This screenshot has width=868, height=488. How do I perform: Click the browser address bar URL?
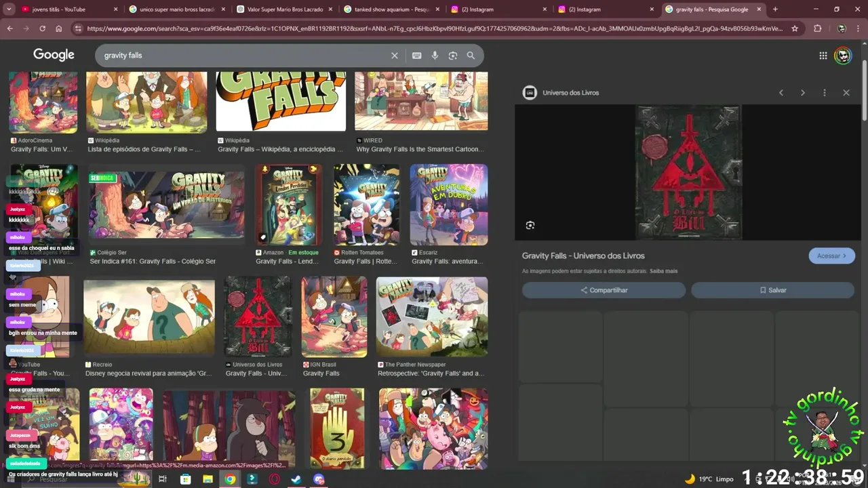tap(434, 28)
